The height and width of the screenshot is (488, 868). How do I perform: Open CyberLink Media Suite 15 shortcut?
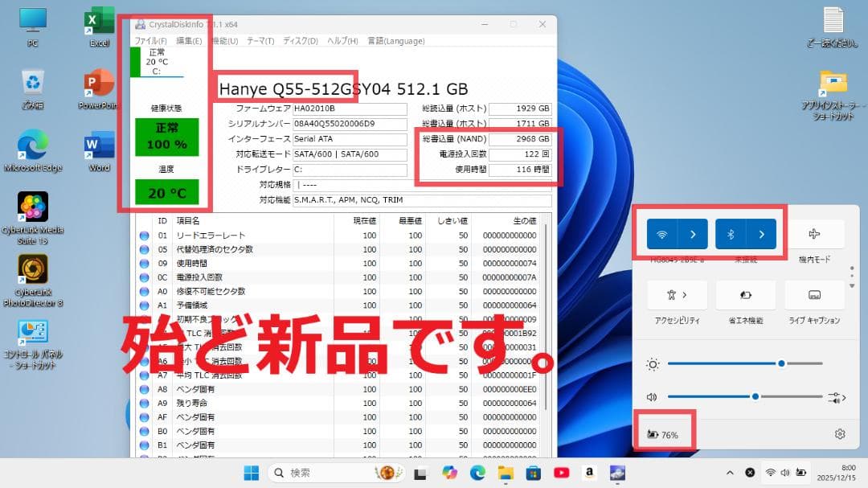click(33, 218)
